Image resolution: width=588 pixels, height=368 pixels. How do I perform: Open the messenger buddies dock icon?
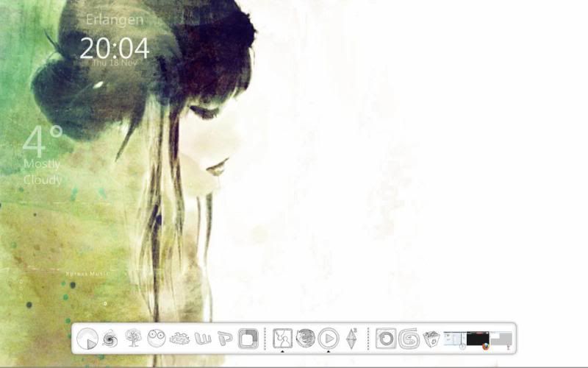coord(282,339)
